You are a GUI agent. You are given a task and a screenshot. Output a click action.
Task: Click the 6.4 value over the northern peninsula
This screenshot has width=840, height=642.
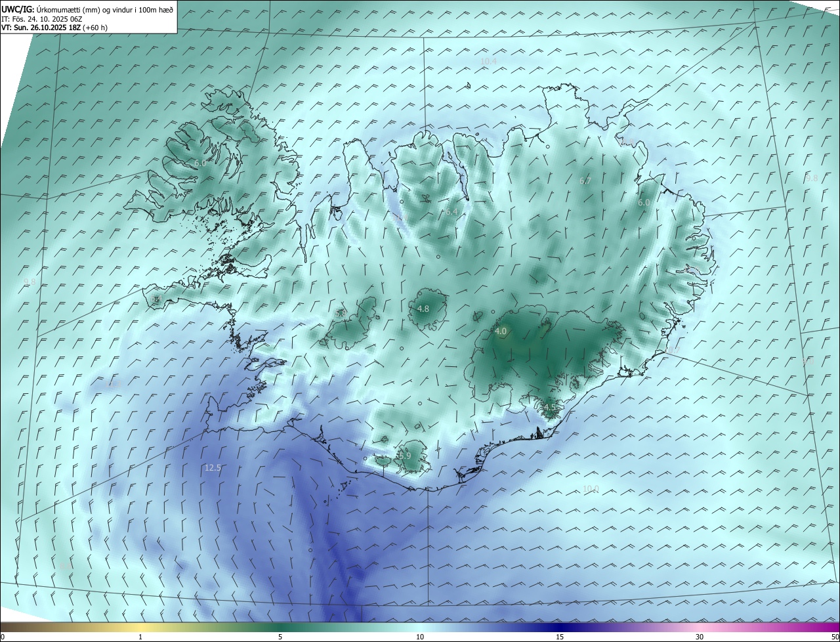pos(451,212)
